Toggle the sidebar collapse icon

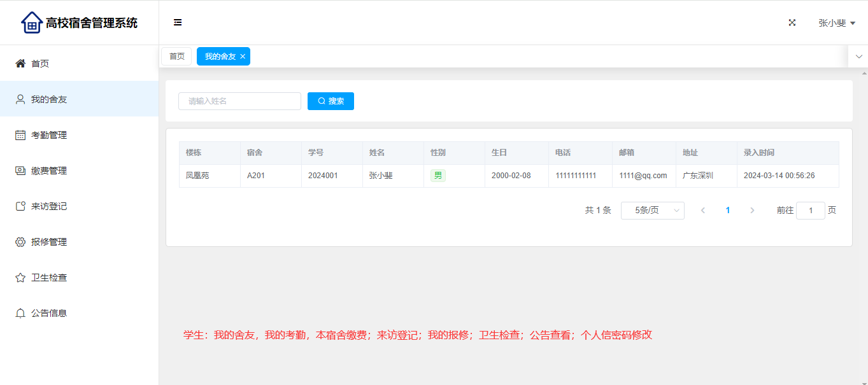pyautogui.click(x=178, y=22)
